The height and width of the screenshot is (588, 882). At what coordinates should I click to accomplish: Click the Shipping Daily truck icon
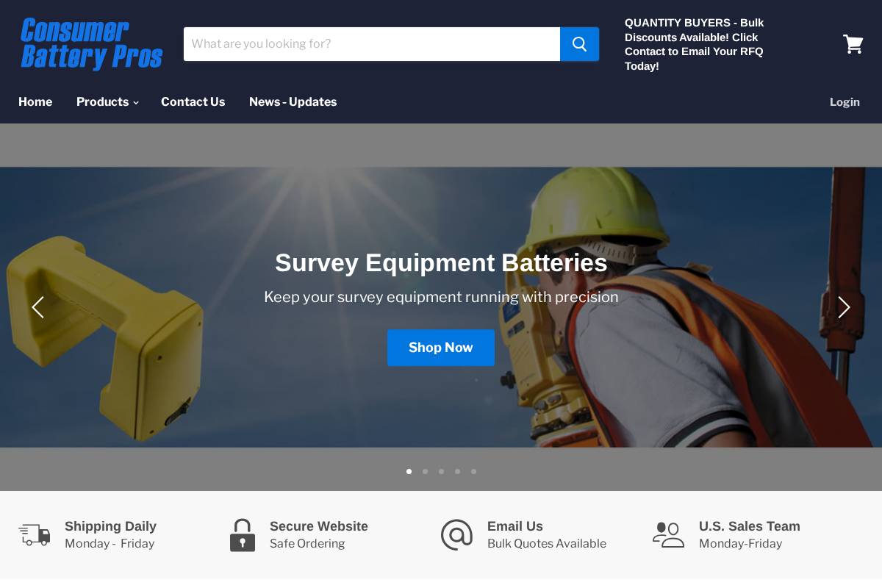pyautogui.click(x=34, y=535)
